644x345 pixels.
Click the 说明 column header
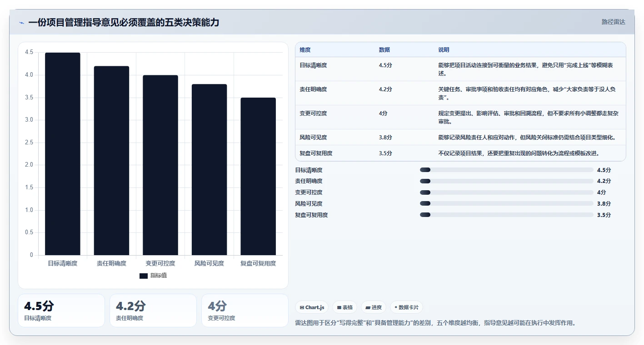444,50
